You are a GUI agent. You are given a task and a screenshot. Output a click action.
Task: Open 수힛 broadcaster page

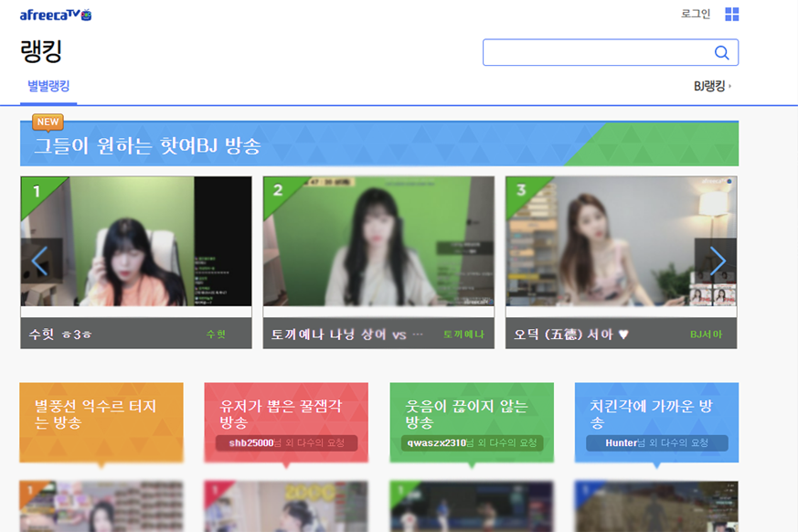click(x=217, y=335)
